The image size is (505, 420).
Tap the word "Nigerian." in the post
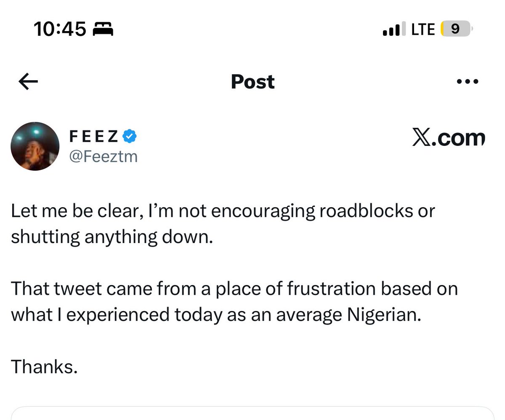384,315
